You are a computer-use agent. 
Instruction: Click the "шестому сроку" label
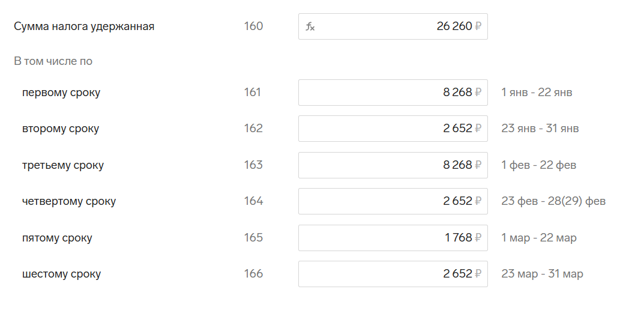click(61, 274)
